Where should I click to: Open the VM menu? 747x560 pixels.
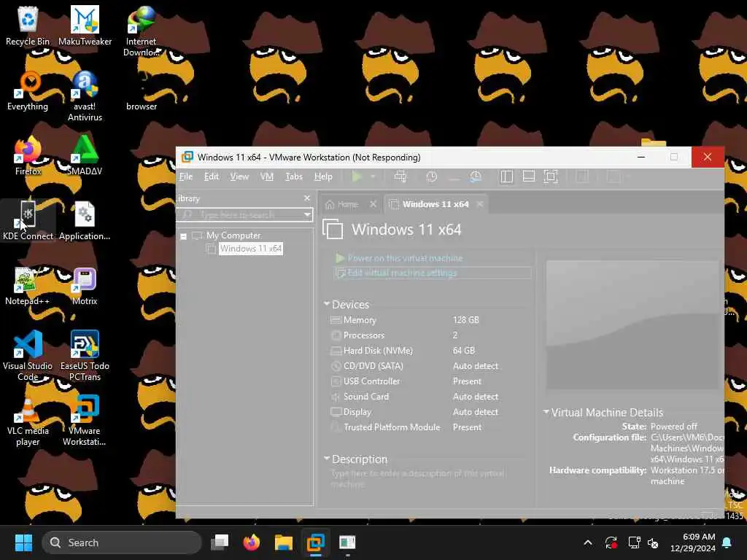(267, 176)
